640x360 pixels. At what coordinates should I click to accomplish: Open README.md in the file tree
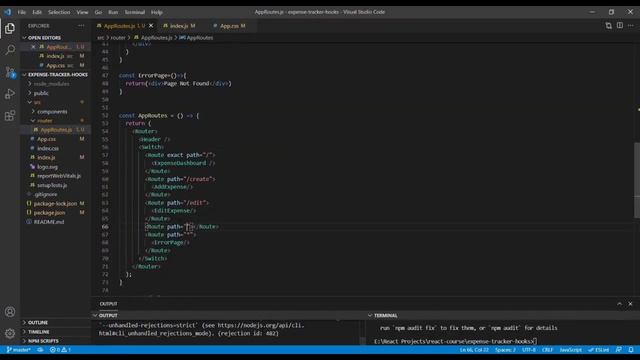pos(49,222)
